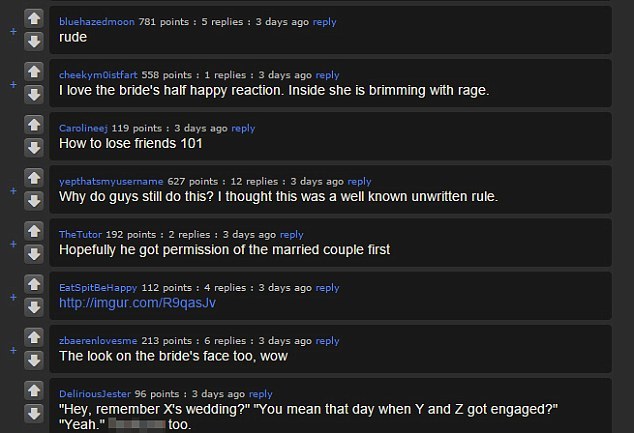
Task: Downvote TheTutor's permission comment
Action: (34, 254)
